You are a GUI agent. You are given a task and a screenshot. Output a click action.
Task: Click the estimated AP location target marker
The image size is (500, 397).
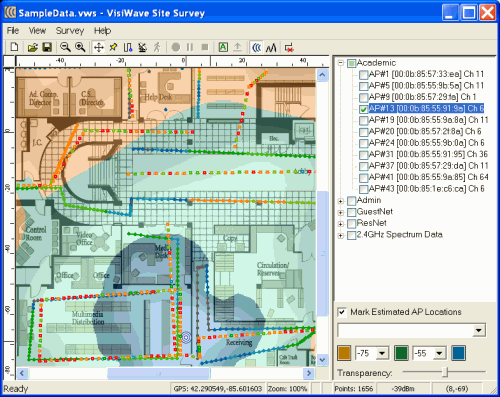pos(186,338)
